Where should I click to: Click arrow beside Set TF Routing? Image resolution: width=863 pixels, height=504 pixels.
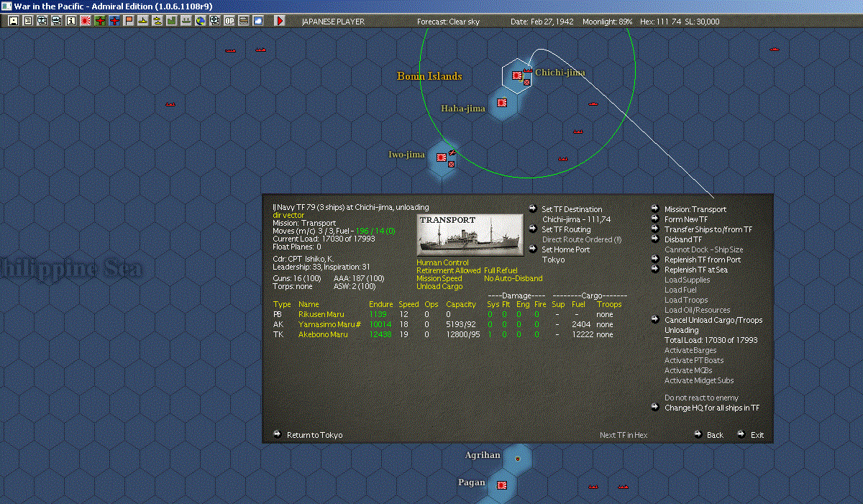[532, 229]
